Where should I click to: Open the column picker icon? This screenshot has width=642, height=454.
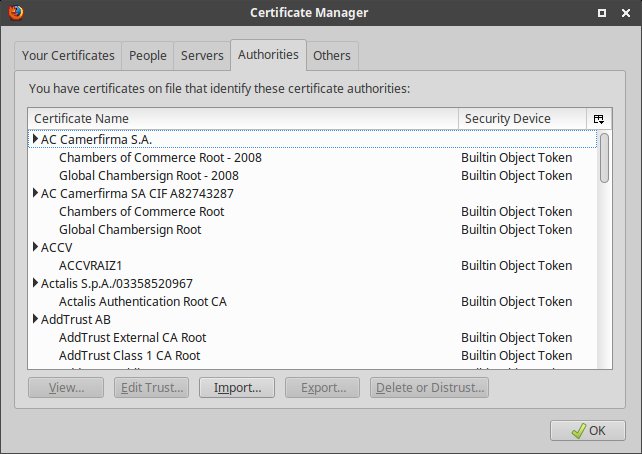(599, 119)
